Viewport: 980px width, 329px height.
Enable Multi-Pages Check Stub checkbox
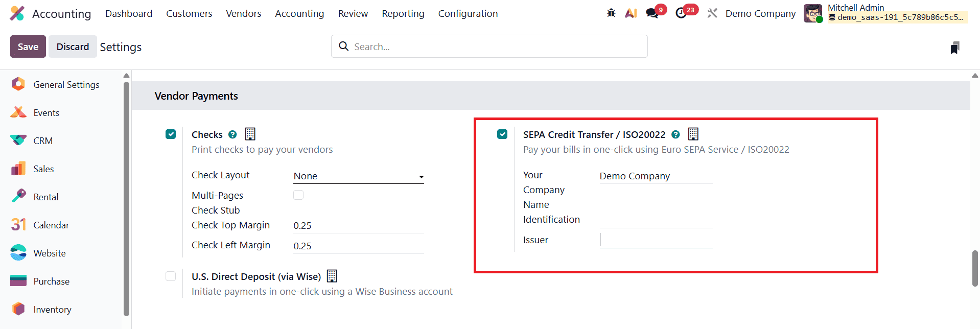point(298,195)
